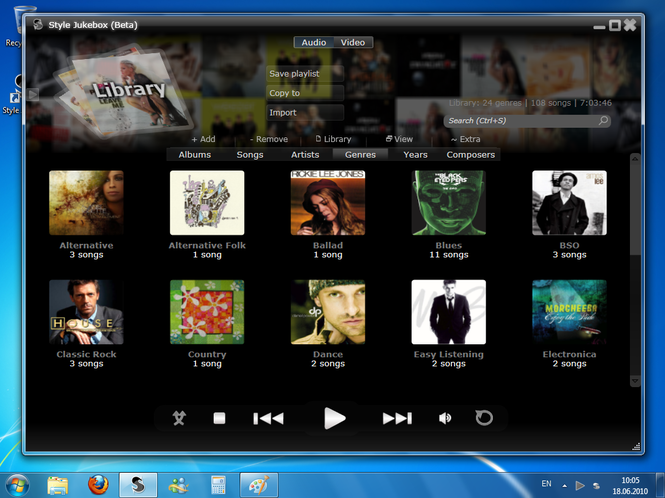The width and height of the screenshot is (665, 498).
Task: Toggle the repeat loop icon
Action: pos(484,418)
